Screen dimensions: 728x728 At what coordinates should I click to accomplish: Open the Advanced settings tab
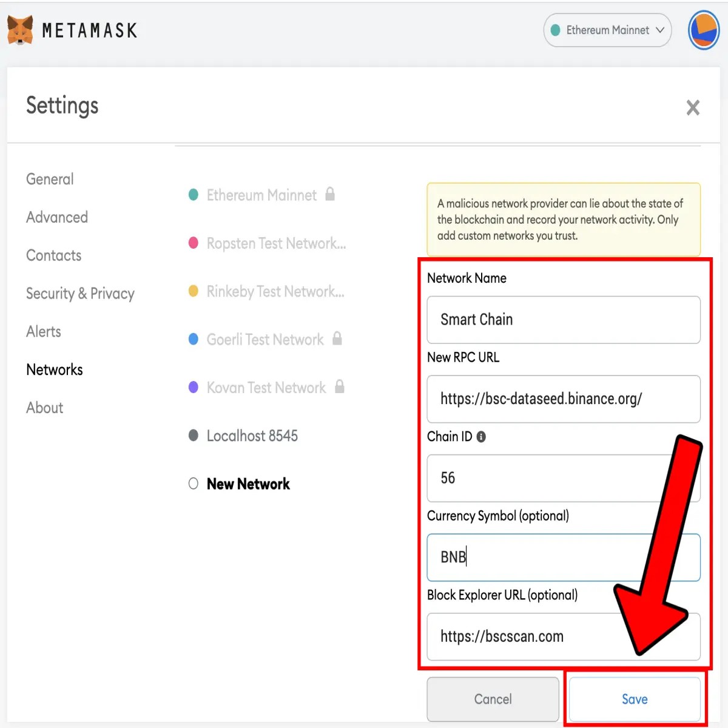[57, 217]
